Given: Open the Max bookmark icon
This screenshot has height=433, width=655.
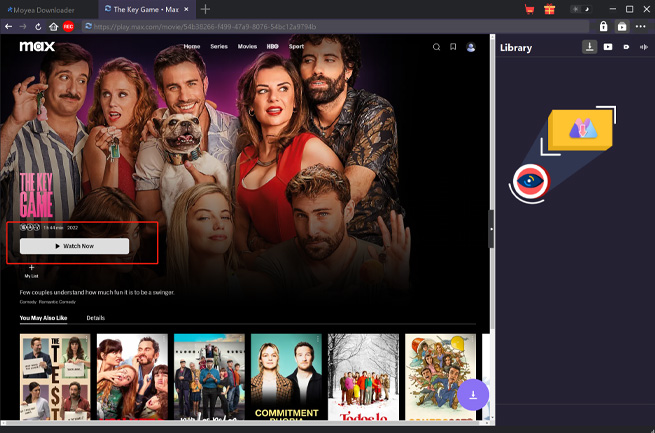Looking at the screenshot, I should [x=453, y=47].
